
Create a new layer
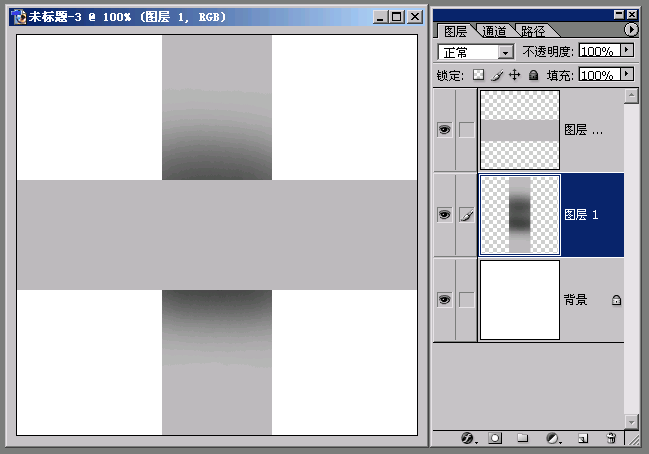tap(583, 438)
